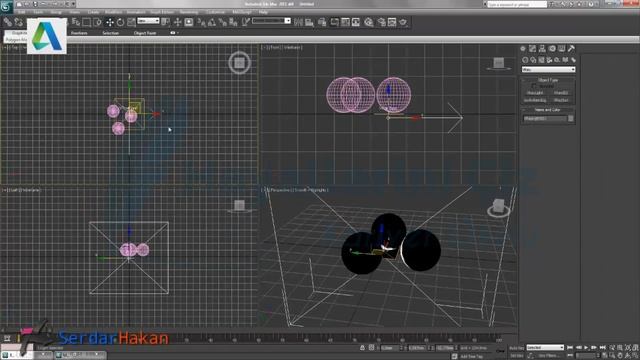Screen dimensions: 640x360
Task: Click the Select and Manipulate tool
Action: click(178, 22)
